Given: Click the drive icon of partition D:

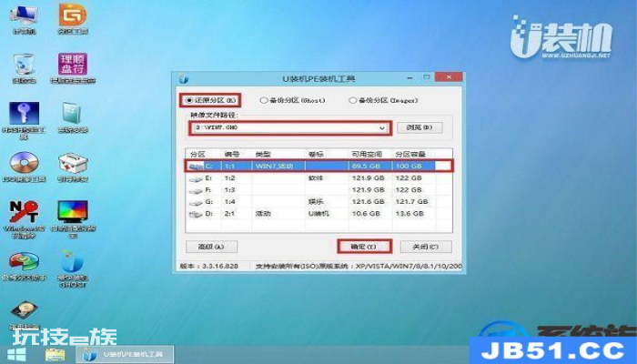Looking at the screenshot, I should [197, 214].
